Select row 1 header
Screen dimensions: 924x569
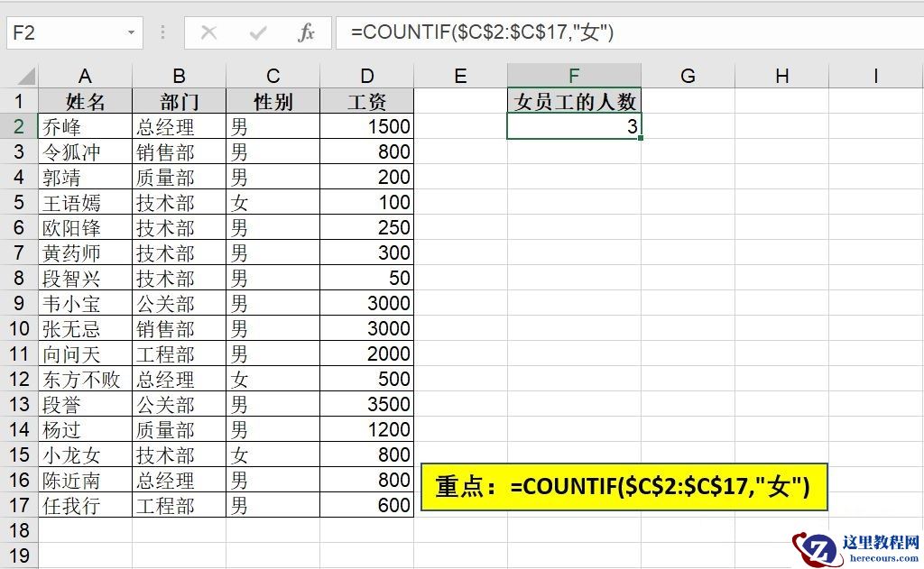coord(19,101)
